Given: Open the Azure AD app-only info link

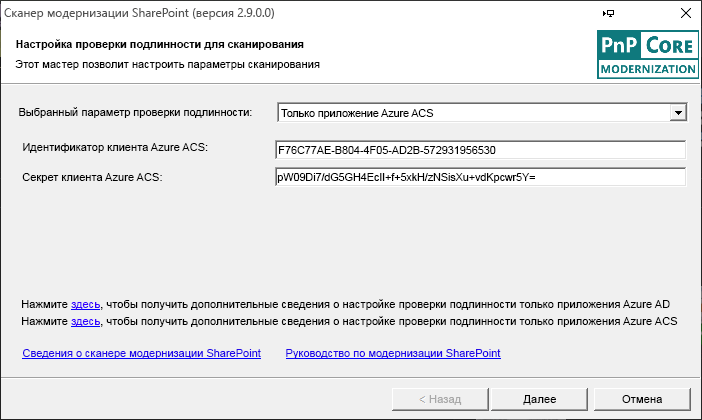Looking at the screenshot, I should click(x=86, y=304).
